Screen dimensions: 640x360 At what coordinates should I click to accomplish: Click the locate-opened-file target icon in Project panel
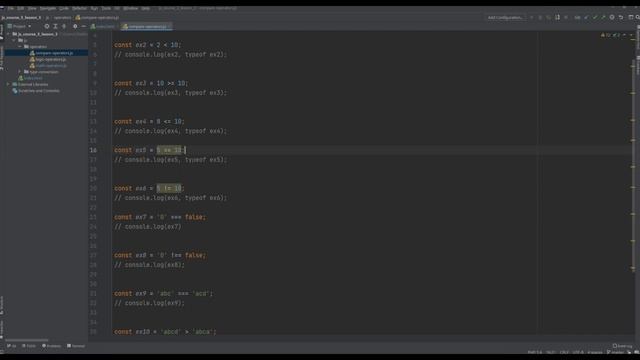pyautogui.click(x=47, y=26)
